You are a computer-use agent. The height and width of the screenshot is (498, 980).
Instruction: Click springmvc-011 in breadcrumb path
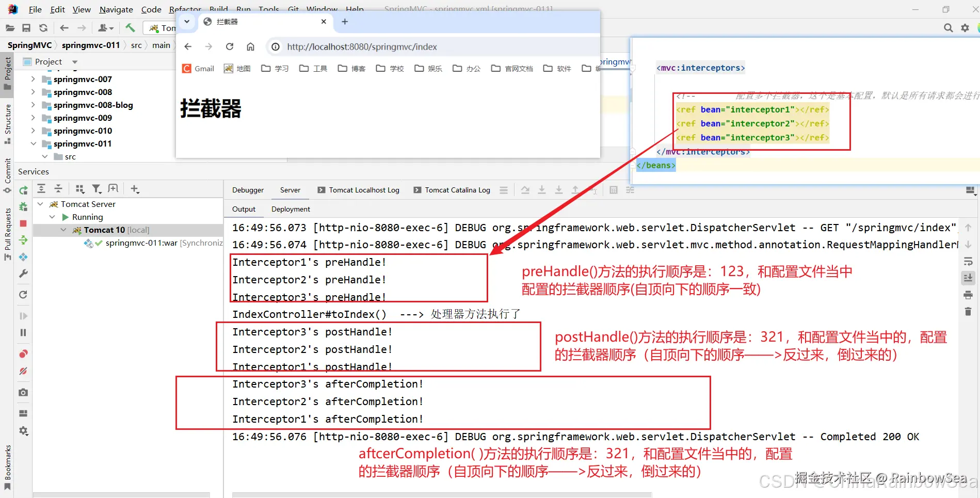(x=91, y=45)
